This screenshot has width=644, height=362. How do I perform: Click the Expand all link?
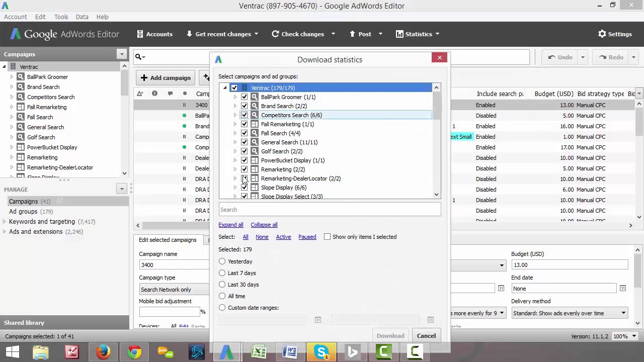231,225
